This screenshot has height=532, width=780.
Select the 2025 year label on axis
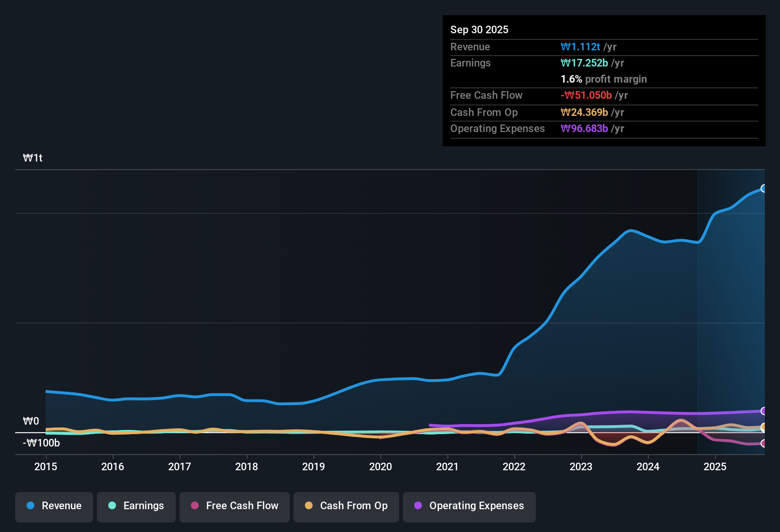point(715,467)
